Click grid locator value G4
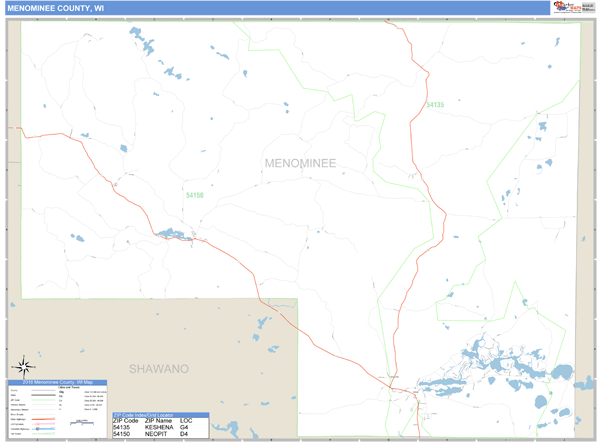600x442 pixels. click(x=184, y=427)
